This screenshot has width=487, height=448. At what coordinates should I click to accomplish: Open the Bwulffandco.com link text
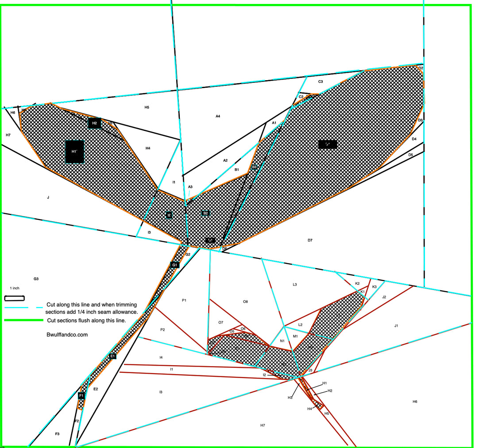[67, 335]
